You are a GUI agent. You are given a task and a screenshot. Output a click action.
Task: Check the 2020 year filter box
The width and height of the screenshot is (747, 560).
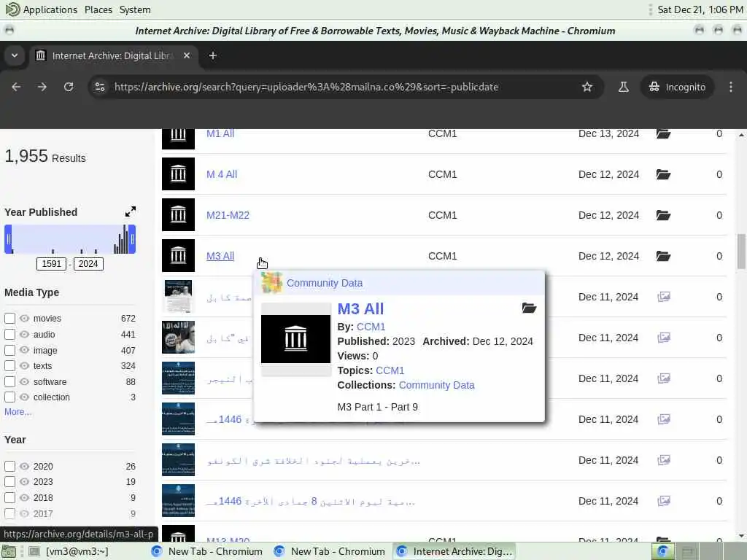coord(9,466)
